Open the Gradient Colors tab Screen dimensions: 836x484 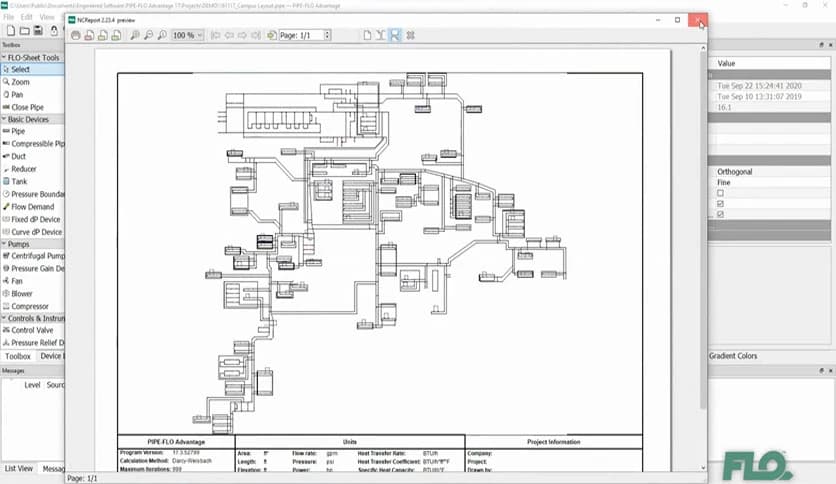[x=733, y=356]
